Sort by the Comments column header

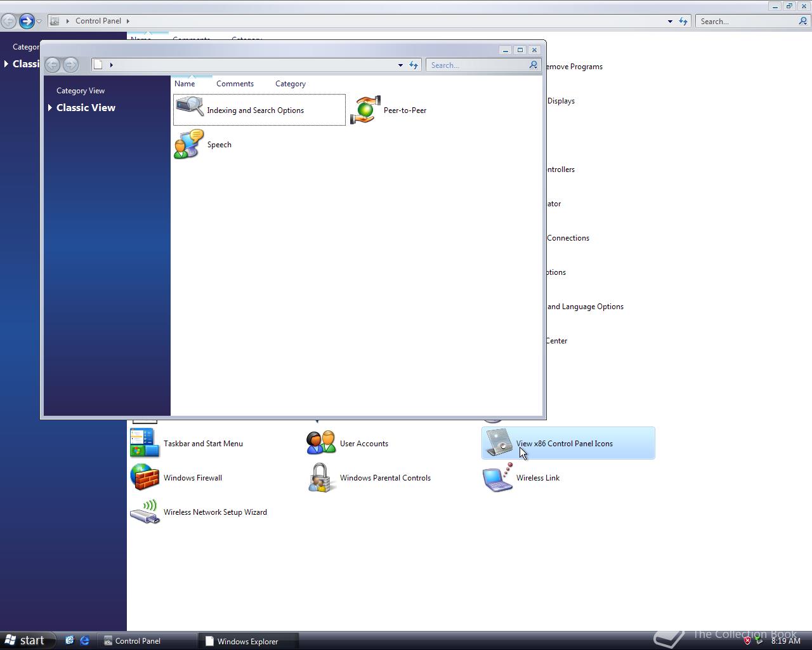pos(235,84)
